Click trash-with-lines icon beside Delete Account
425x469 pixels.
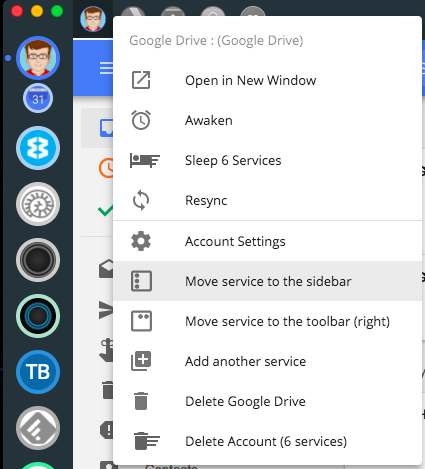pyautogui.click(x=147, y=441)
